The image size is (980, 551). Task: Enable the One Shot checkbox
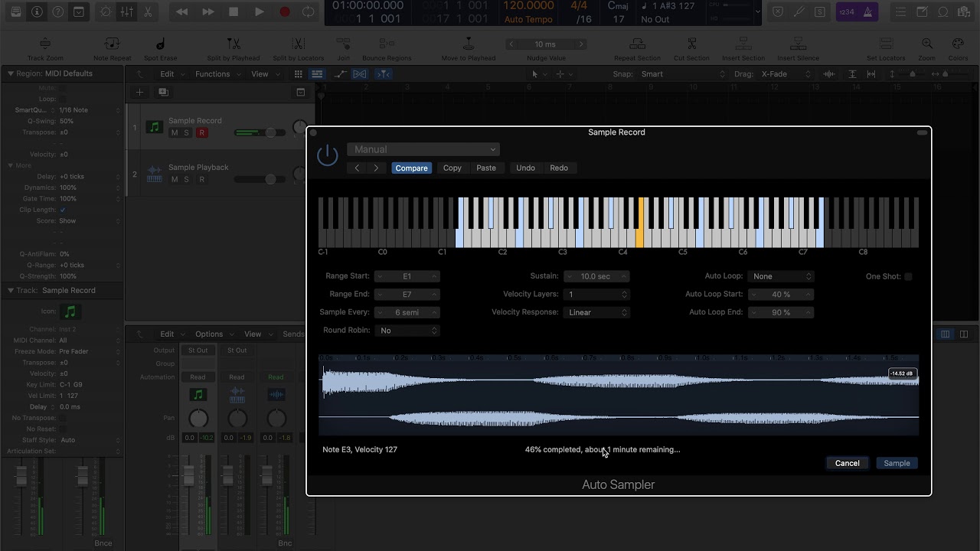pyautogui.click(x=908, y=276)
